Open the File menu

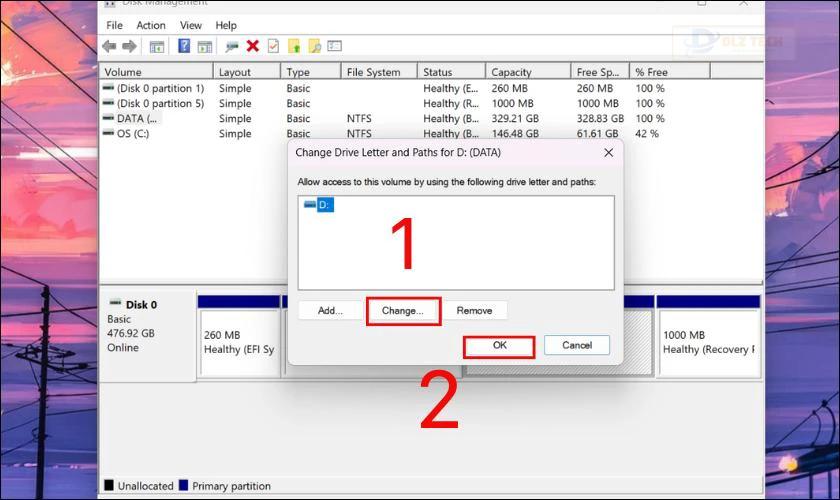point(114,25)
